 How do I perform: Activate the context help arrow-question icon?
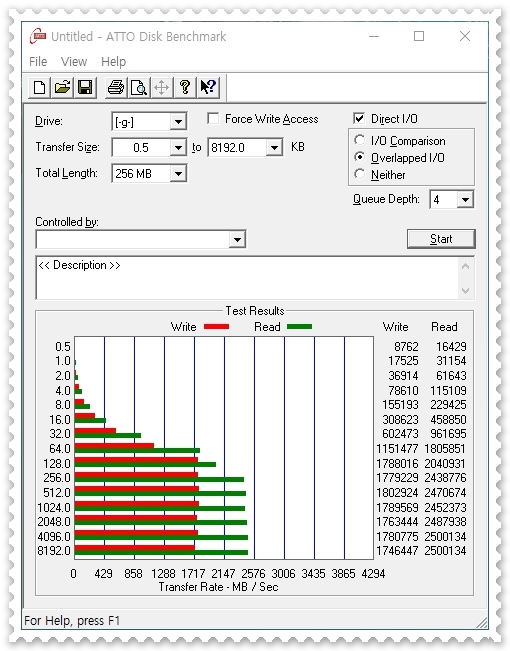pos(208,88)
